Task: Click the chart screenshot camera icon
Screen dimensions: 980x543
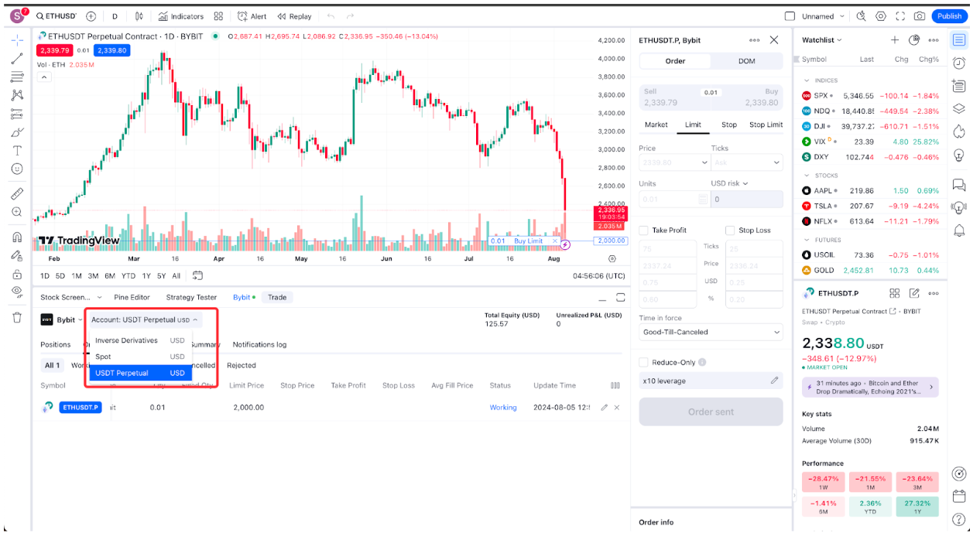Action: (919, 16)
